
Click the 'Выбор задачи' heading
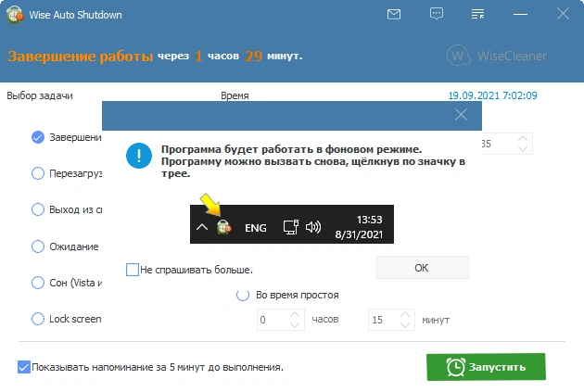pyautogui.click(x=40, y=95)
